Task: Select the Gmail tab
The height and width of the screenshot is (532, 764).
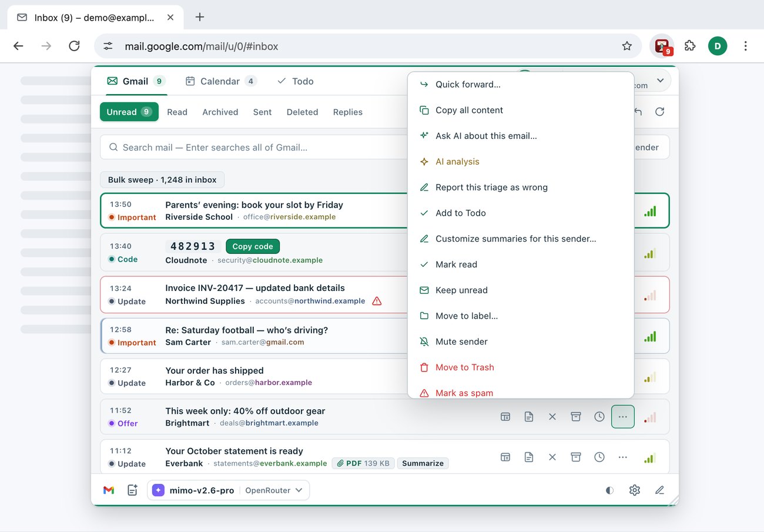Action: point(136,81)
